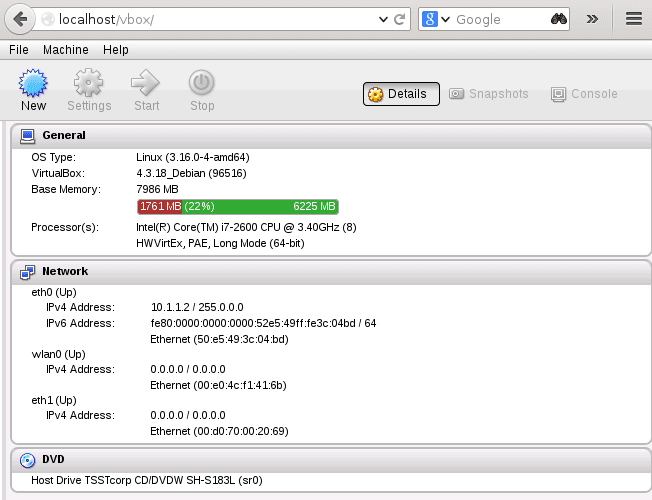Collapse the DVD section header
The image size is (652, 500).
pos(331,460)
